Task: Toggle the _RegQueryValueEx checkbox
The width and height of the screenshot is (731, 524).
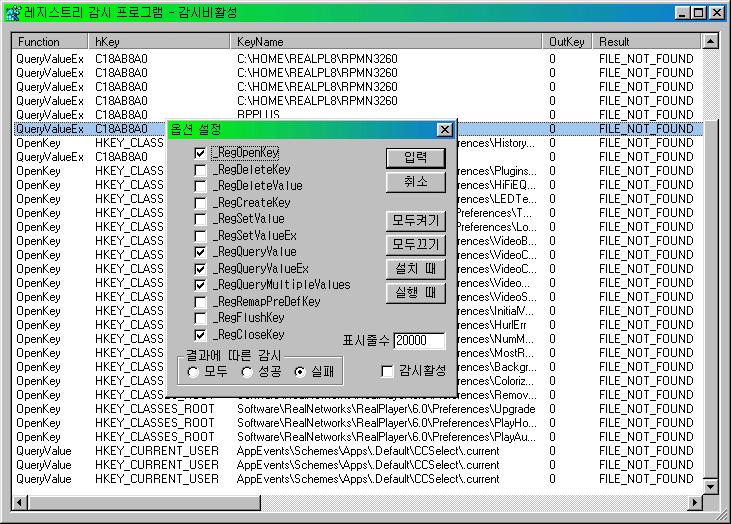Action: (x=201, y=270)
